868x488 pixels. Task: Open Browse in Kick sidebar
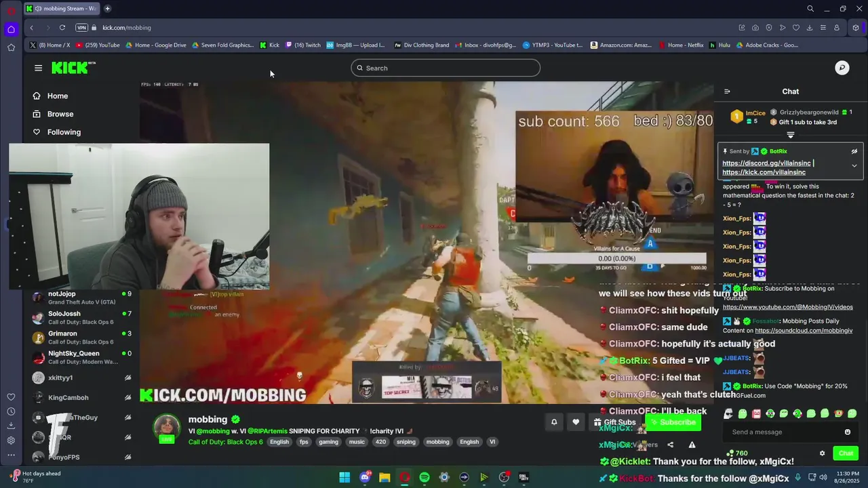coord(53,114)
